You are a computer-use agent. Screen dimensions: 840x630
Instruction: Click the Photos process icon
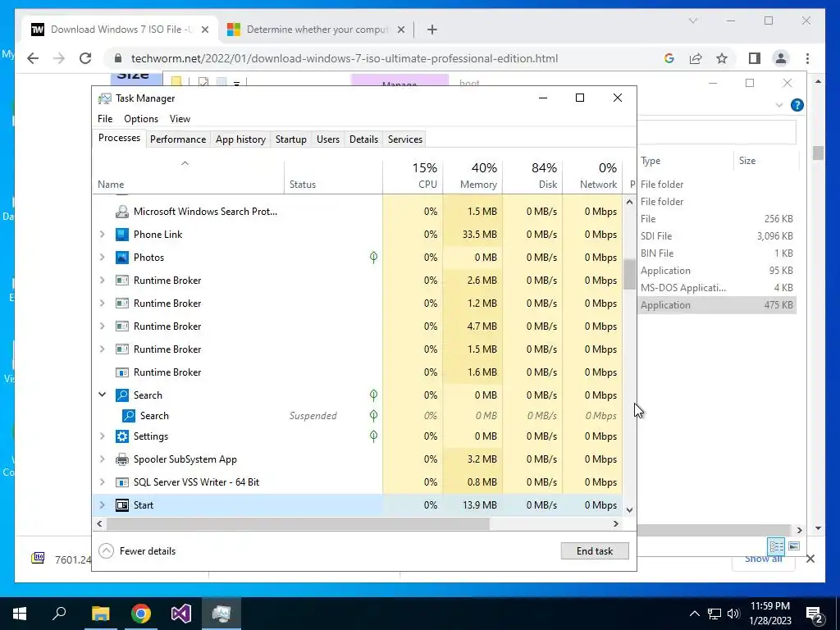coord(122,257)
